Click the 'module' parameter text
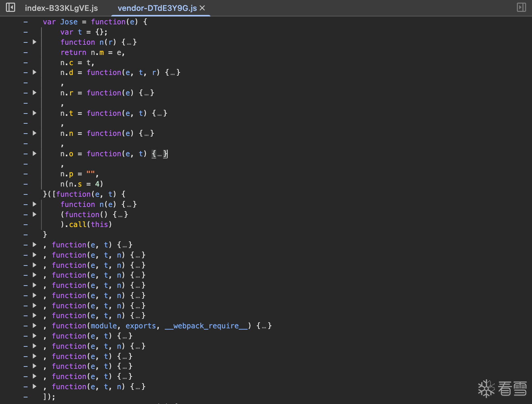 (x=104, y=326)
